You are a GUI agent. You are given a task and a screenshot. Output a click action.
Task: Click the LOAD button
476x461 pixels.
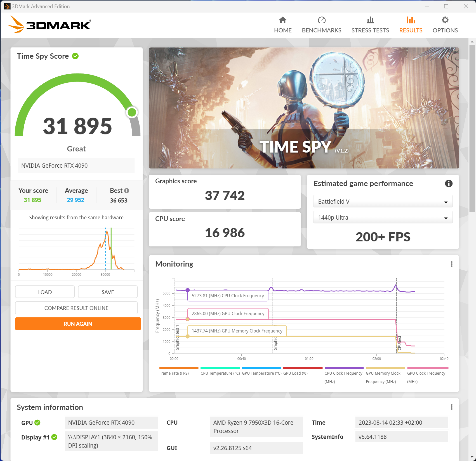click(x=45, y=292)
